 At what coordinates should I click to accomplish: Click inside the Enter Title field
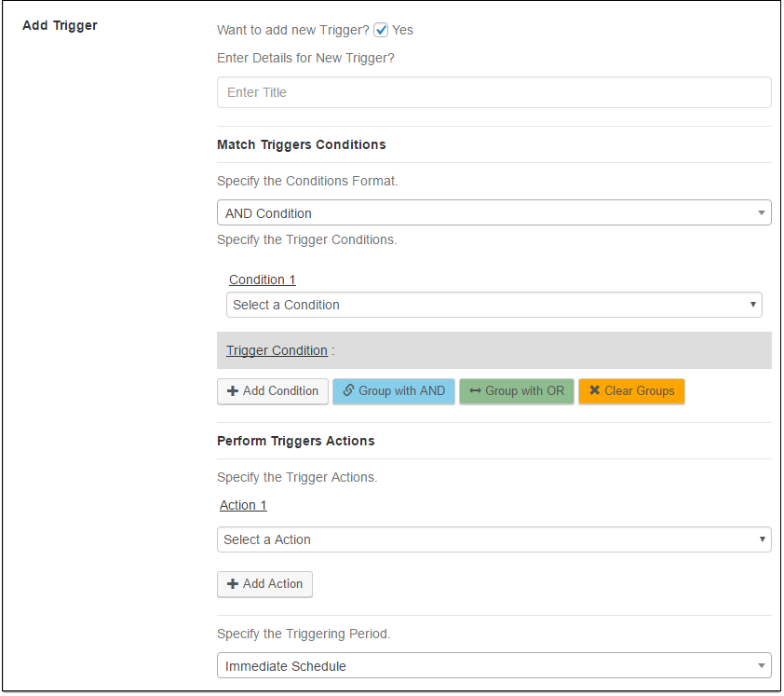[493, 92]
